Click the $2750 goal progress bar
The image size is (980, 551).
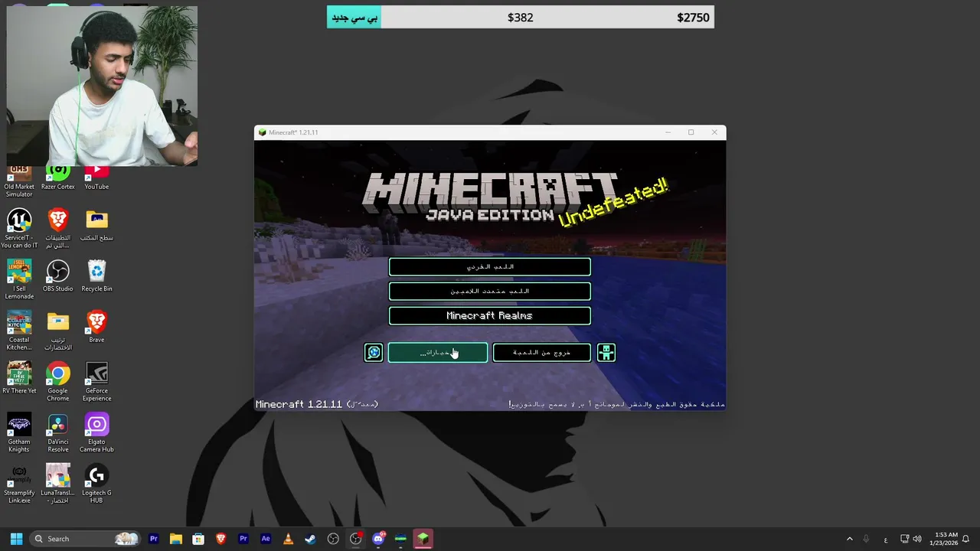pyautogui.click(x=521, y=17)
